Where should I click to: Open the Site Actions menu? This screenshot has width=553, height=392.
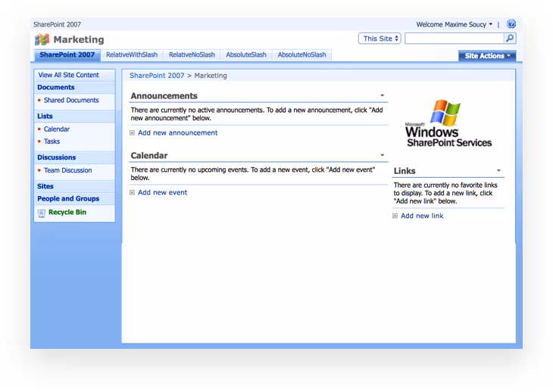click(487, 56)
